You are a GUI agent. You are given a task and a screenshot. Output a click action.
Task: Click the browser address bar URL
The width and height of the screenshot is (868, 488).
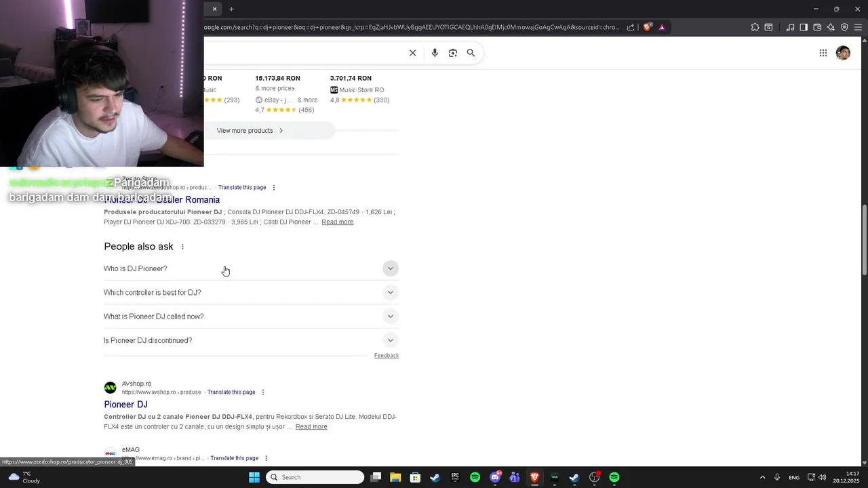(x=411, y=27)
